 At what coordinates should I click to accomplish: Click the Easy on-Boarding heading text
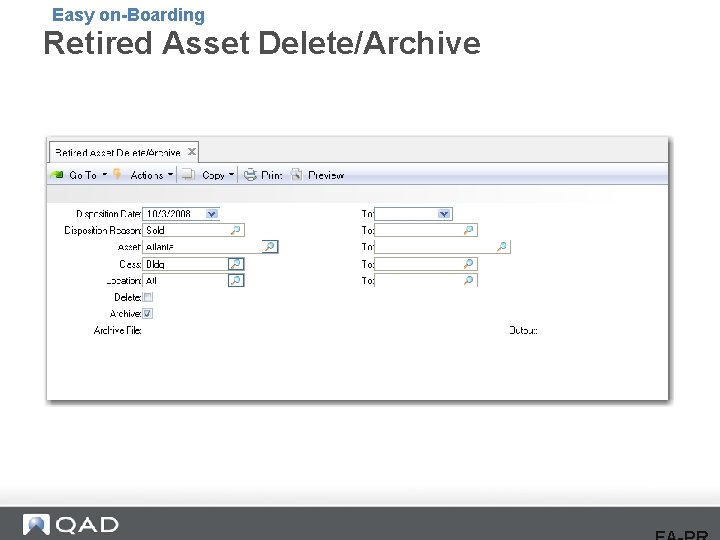pyautogui.click(x=128, y=15)
